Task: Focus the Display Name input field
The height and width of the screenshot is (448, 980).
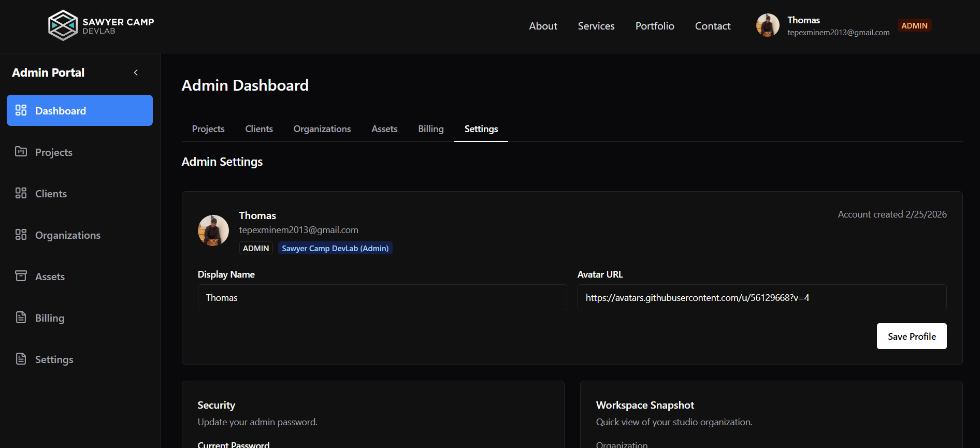Action: 382,297
